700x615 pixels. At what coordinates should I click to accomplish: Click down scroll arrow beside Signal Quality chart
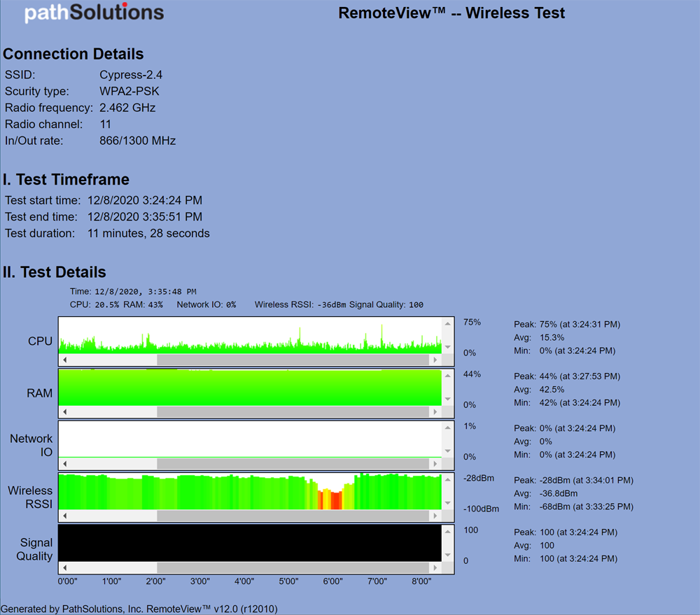pos(448,556)
